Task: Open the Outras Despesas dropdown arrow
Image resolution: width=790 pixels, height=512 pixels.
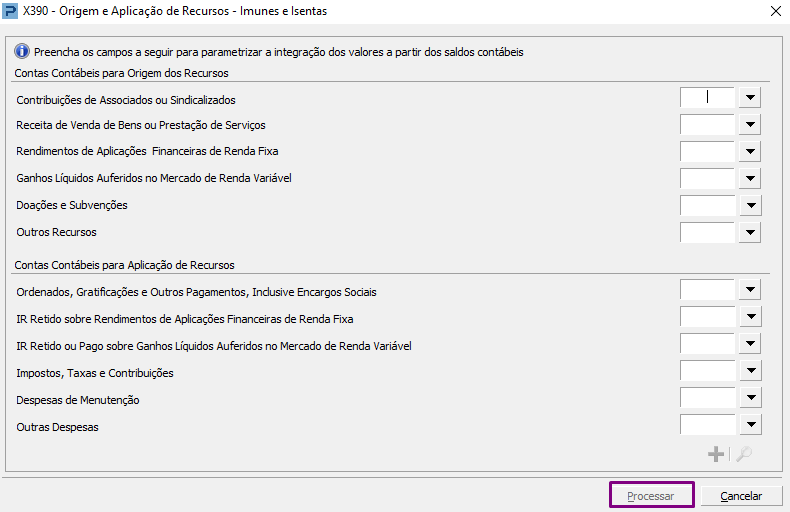Action: [750, 424]
